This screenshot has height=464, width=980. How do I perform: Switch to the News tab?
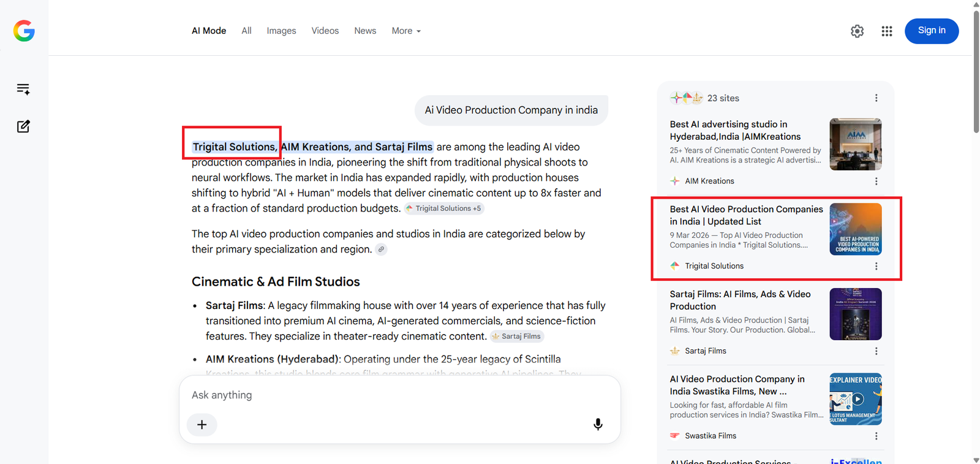[x=365, y=31]
